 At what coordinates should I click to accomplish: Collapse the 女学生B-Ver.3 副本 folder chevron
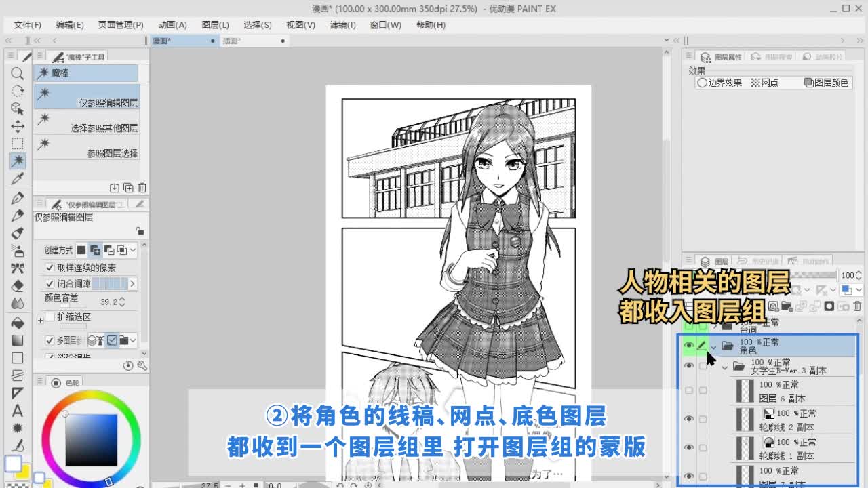[725, 367]
